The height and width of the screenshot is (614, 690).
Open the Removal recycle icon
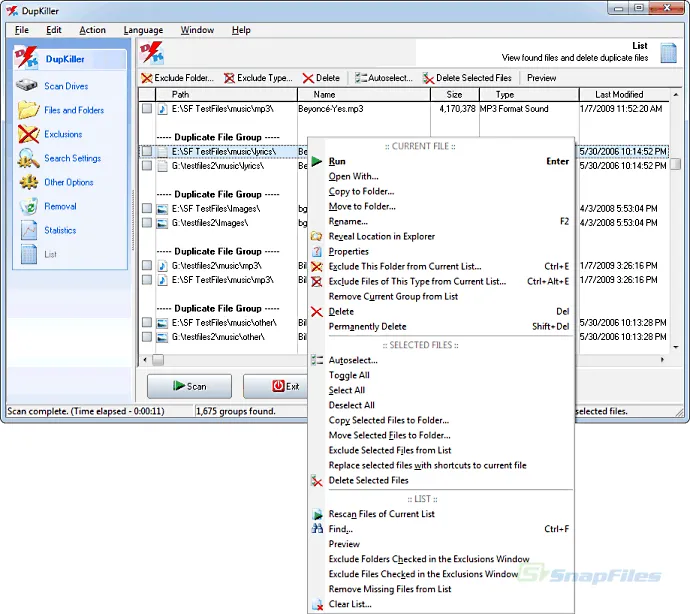[29, 206]
